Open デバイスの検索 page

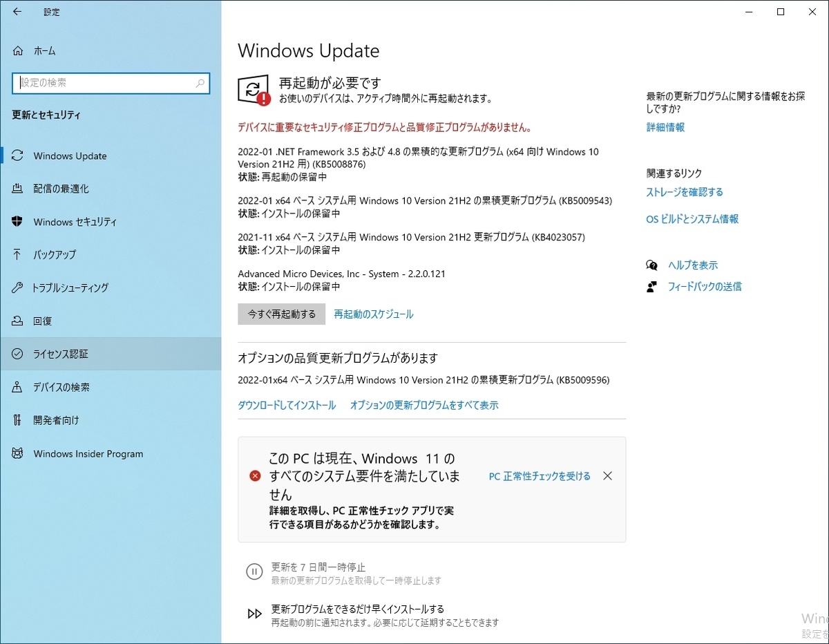tap(111, 387)
